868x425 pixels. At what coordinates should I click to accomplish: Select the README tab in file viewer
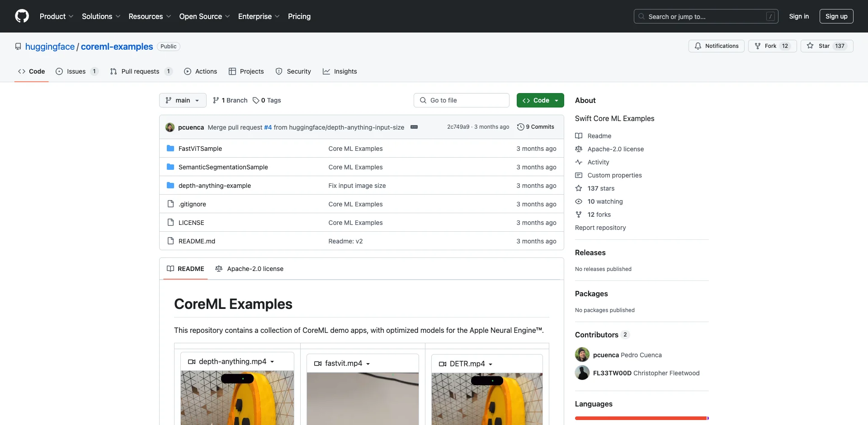(x=185, y=269)
